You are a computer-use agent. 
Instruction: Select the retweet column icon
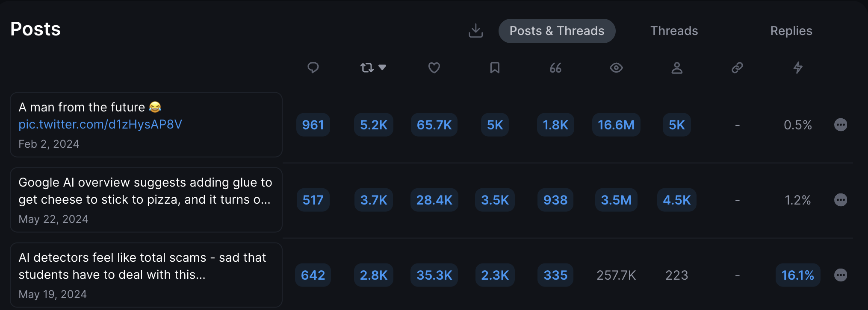click(367, 67)
